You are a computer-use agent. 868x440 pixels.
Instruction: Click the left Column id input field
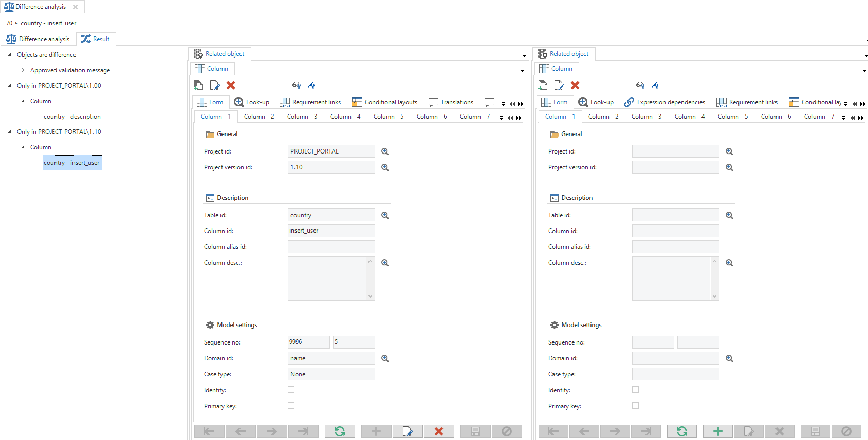click(331, 231)
